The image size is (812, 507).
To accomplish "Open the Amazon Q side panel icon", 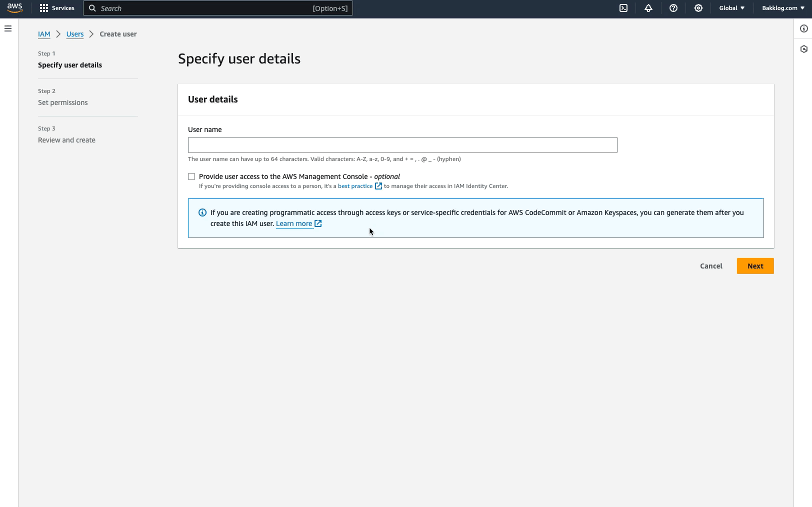I will (802, 48).
